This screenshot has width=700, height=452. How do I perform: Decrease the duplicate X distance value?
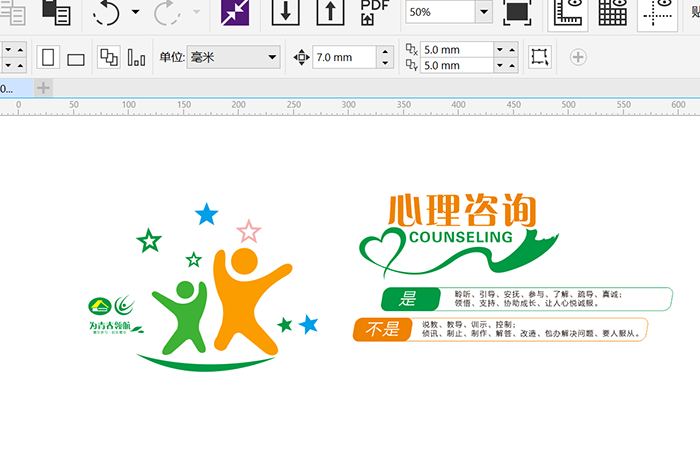[500, 50]
